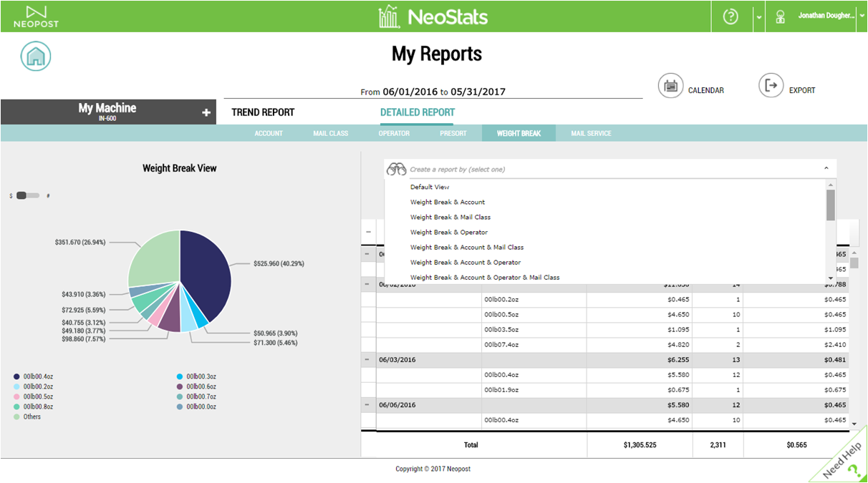Click the 00lb00.6oz legend swatch

180,386
